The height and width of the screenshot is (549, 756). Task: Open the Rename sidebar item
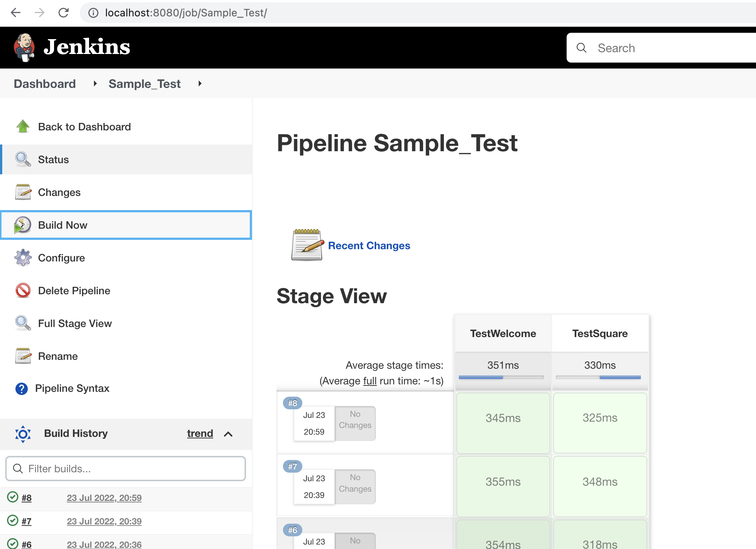(58, 356)
